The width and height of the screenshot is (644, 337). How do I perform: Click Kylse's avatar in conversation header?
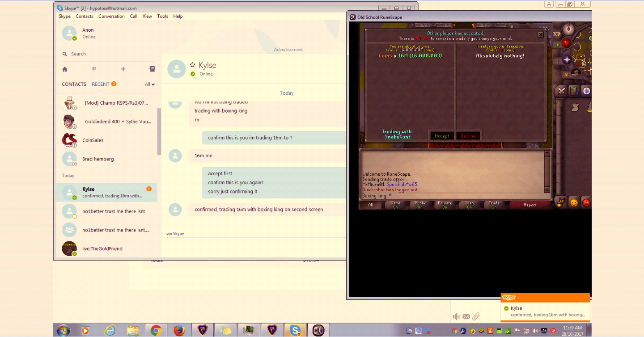tap(177, 69)
